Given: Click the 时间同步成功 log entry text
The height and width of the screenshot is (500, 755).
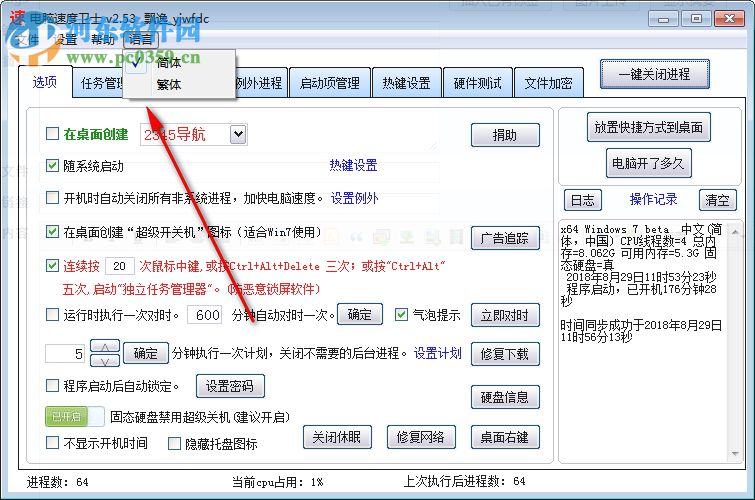Looking at the screenshot, I should 641,331.
